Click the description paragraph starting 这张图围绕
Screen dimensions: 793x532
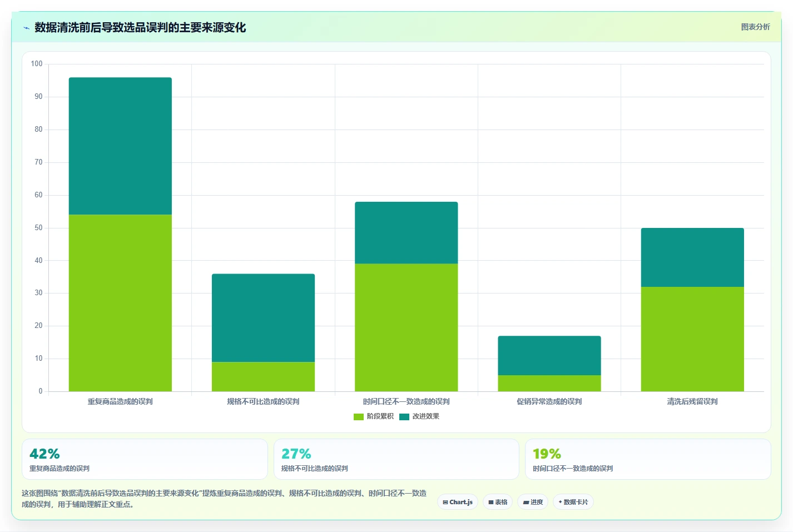point(224,499)
